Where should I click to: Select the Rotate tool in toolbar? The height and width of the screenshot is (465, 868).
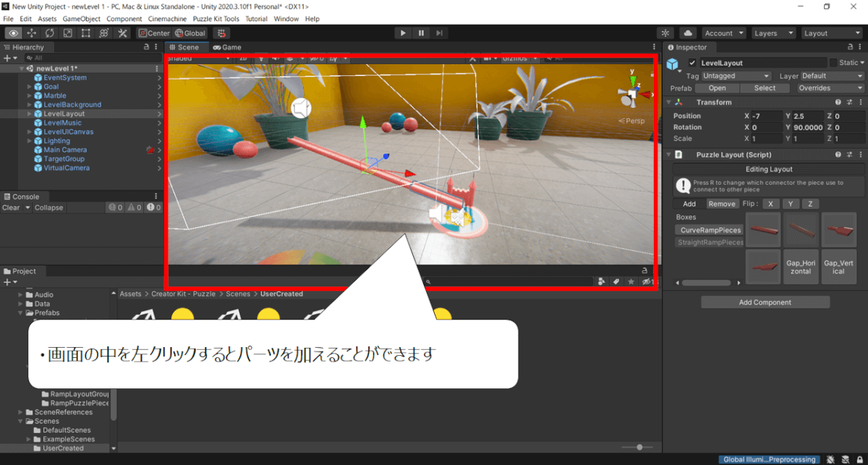50,33
